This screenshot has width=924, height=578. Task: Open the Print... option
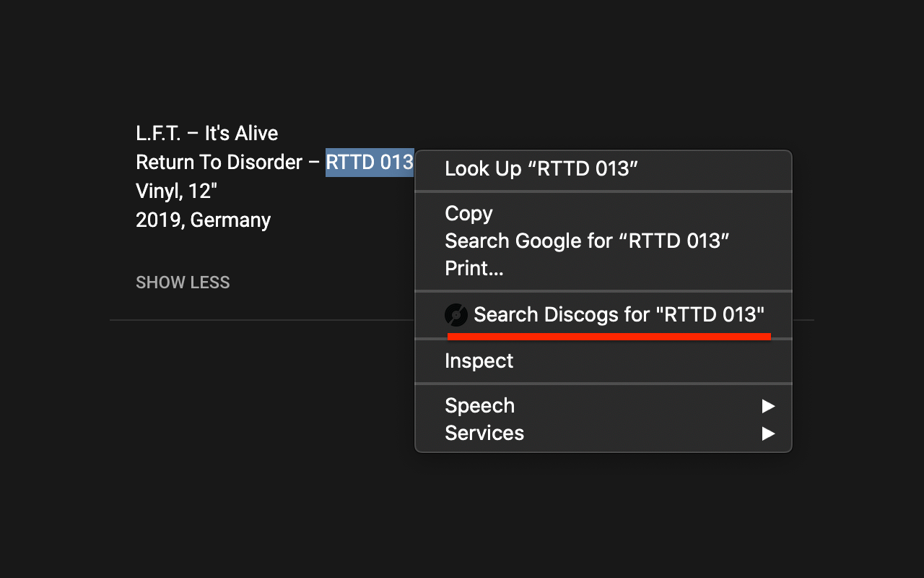coord(474,269)
